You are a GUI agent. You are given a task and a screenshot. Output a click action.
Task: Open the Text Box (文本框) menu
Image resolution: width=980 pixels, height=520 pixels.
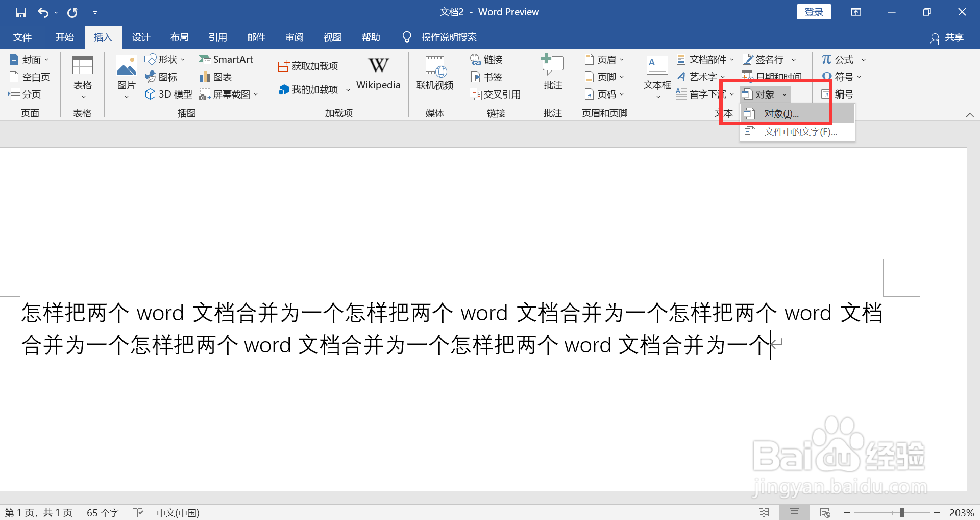point(657,77)
